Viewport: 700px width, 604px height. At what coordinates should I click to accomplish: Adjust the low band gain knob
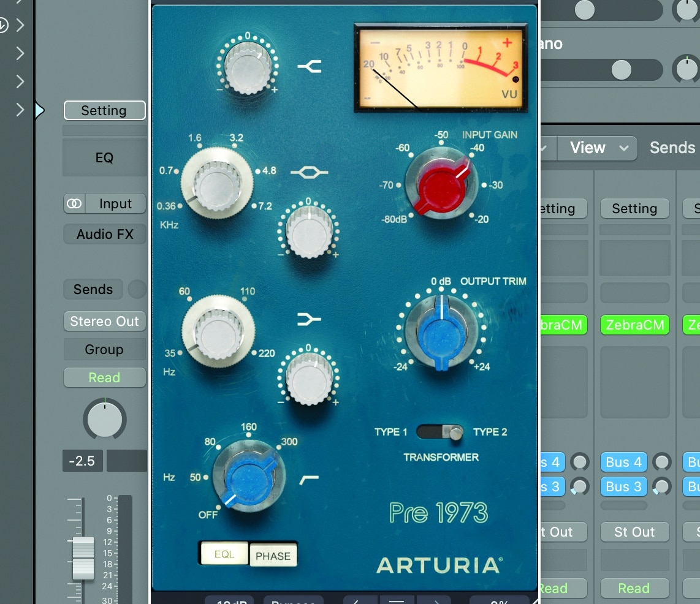click(309, 379)
